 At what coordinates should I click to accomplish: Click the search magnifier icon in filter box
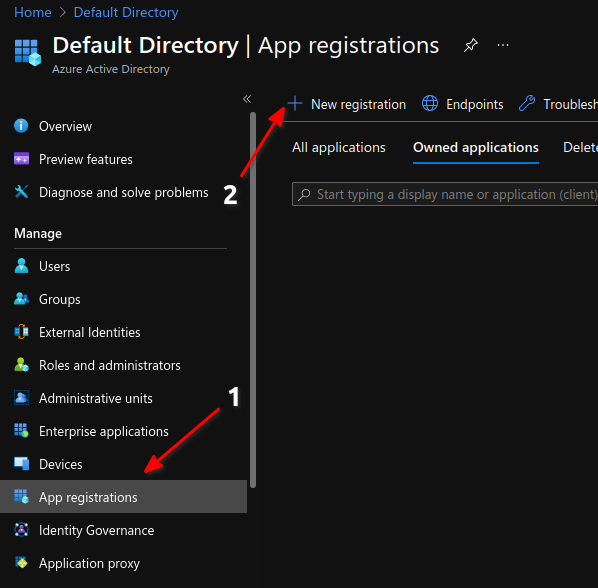[304, 194]
